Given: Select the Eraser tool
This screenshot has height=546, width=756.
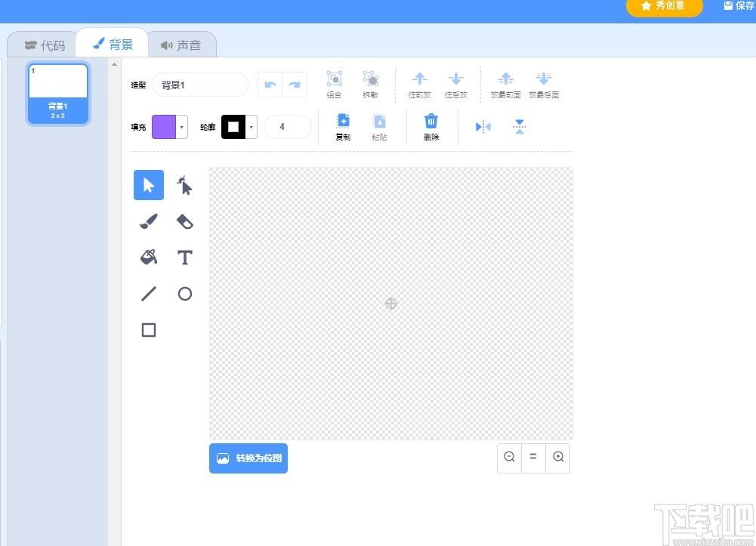Looking at the screenshot, I should click(x=185, y=221).
